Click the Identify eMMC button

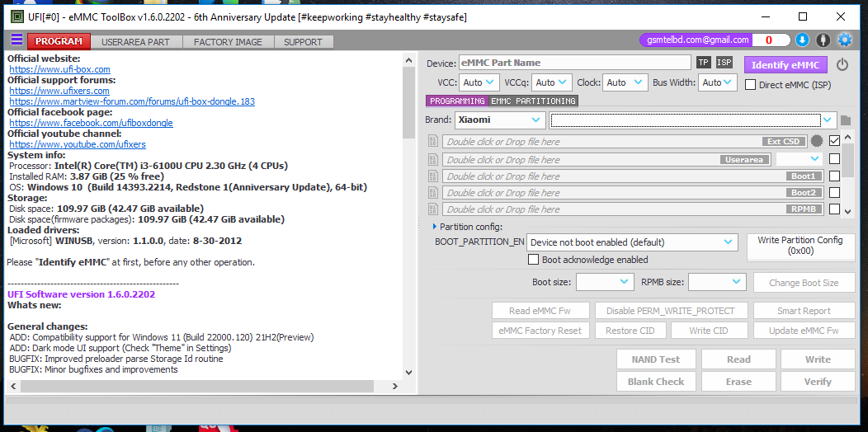(785, 65)
